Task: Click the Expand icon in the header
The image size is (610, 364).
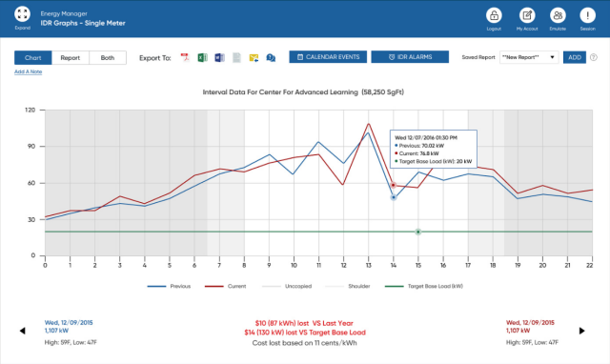Action: [22, 14]
